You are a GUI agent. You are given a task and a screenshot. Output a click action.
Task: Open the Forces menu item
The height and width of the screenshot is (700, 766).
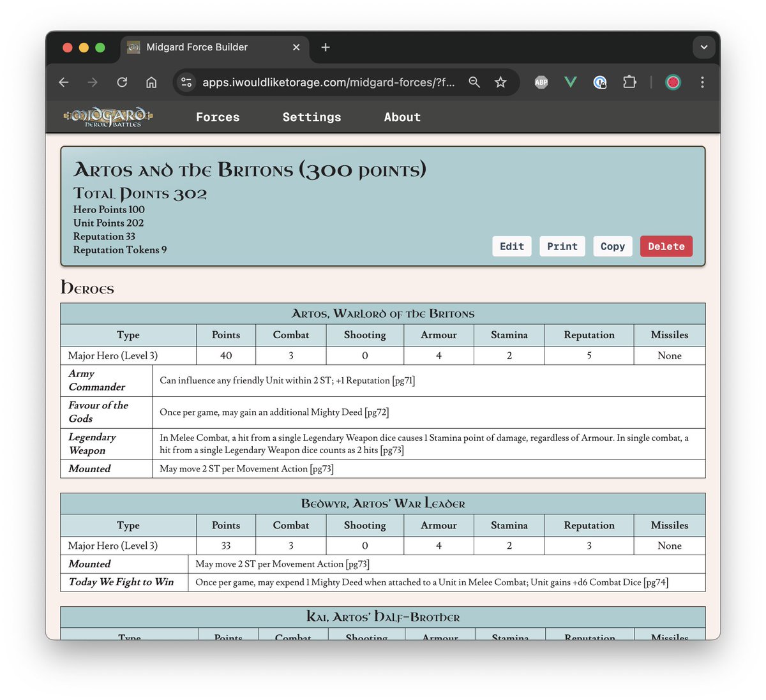tap(218, 117)
